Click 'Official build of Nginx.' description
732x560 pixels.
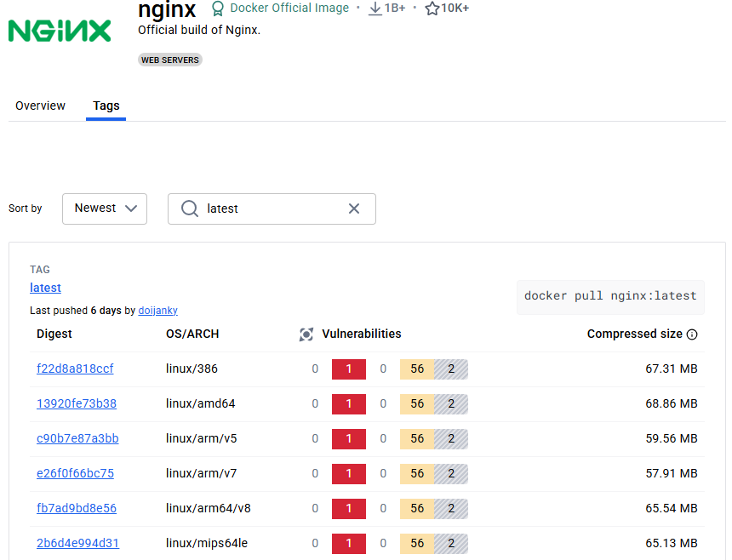[199, 30]
